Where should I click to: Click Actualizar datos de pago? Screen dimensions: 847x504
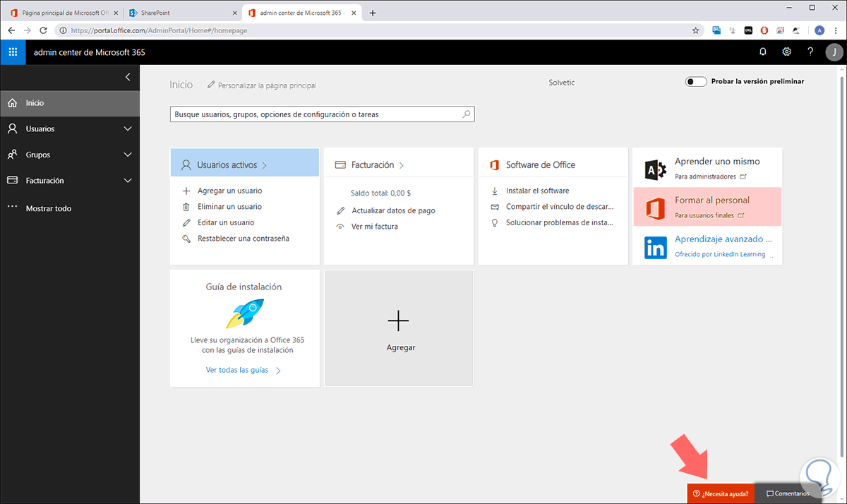click(394, 210)
